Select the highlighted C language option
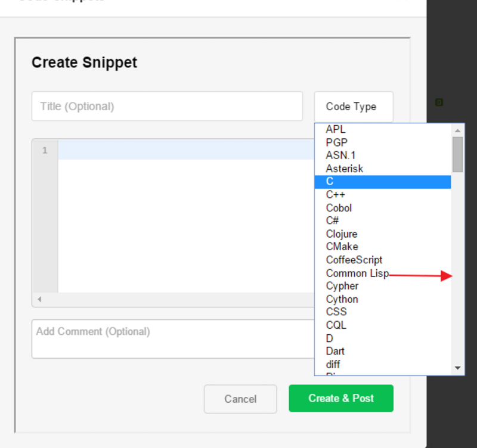 382,182
